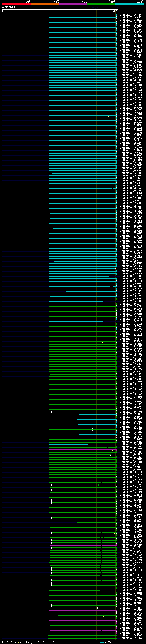The height and width of the screenshot is (644, 146).
Task: Select hit UniRef100_Q6VWH0
Action: point(131,284)
